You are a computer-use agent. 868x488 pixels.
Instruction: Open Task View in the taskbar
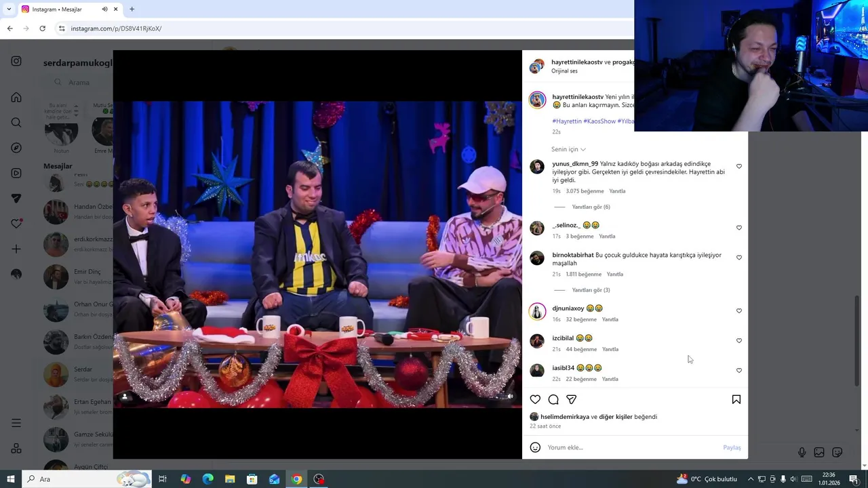pyautogui.click(x=163, y=479)
